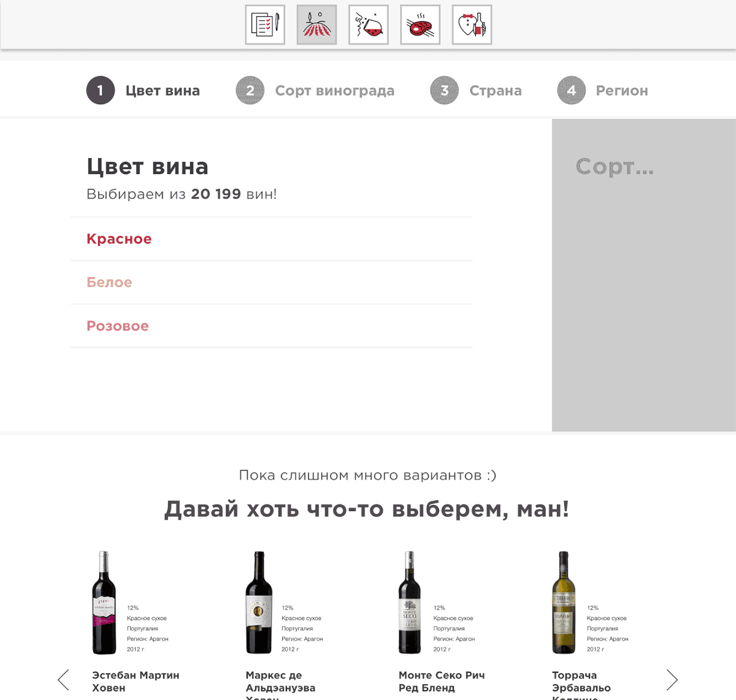Choose Белое wine color
This screenshot has width=736, height=700.
(x=272, y=283)
